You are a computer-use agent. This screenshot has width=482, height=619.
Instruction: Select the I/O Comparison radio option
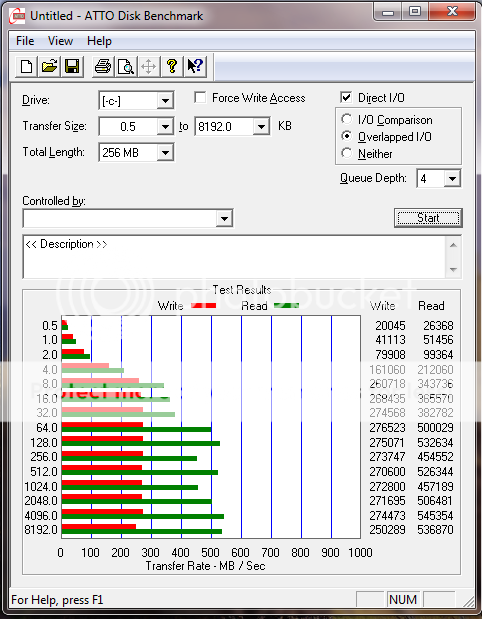346,119
